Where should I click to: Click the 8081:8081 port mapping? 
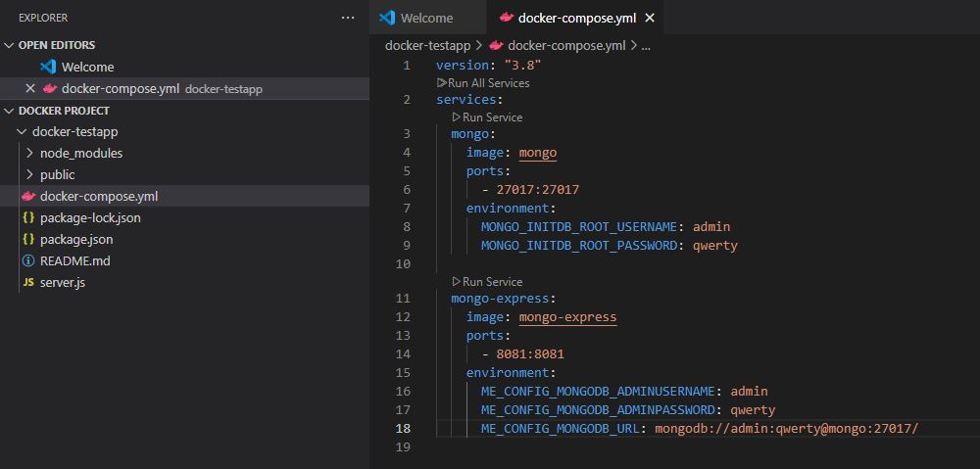tap(530, 354)
